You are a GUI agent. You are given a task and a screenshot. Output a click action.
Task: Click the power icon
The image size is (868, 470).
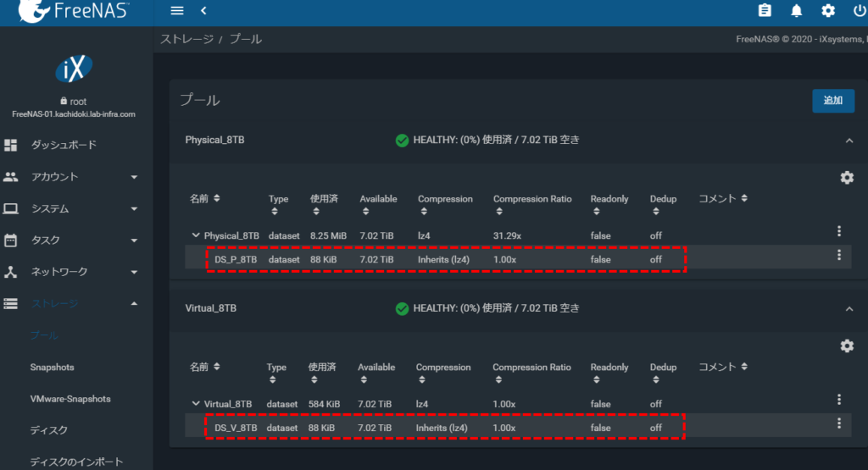pos(860,10)
